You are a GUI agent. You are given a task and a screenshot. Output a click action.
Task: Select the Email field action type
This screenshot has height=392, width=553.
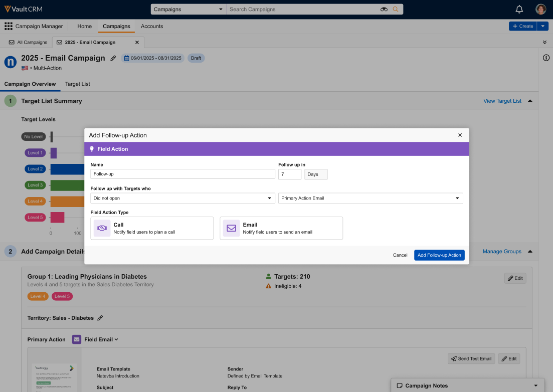[281, 228]
